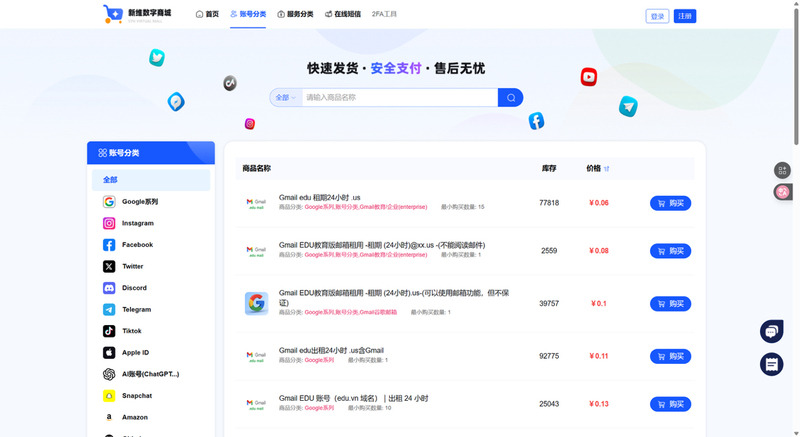Viewport: 800px width, 437px height.
Task: Click the floating Twitter bird icon
Action: (x=157, y=58)
